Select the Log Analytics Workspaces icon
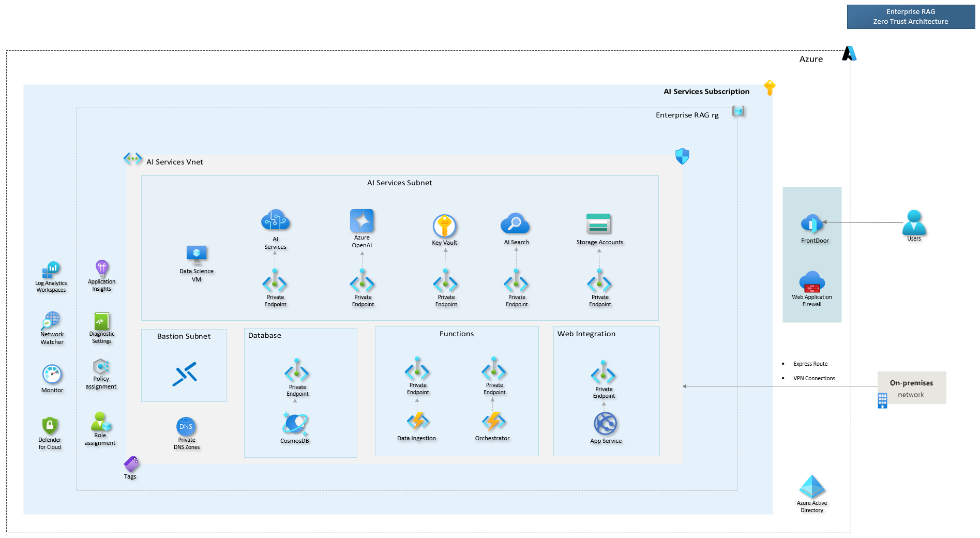 point(51,270)
